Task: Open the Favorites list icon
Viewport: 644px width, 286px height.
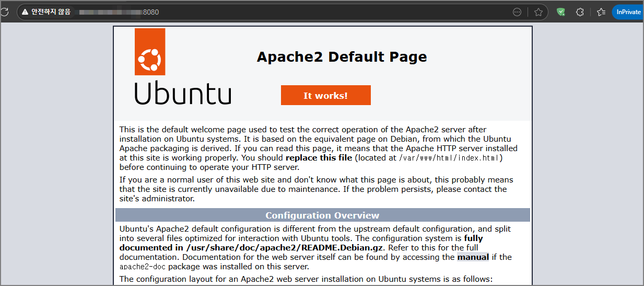Action: pos(601,12)
